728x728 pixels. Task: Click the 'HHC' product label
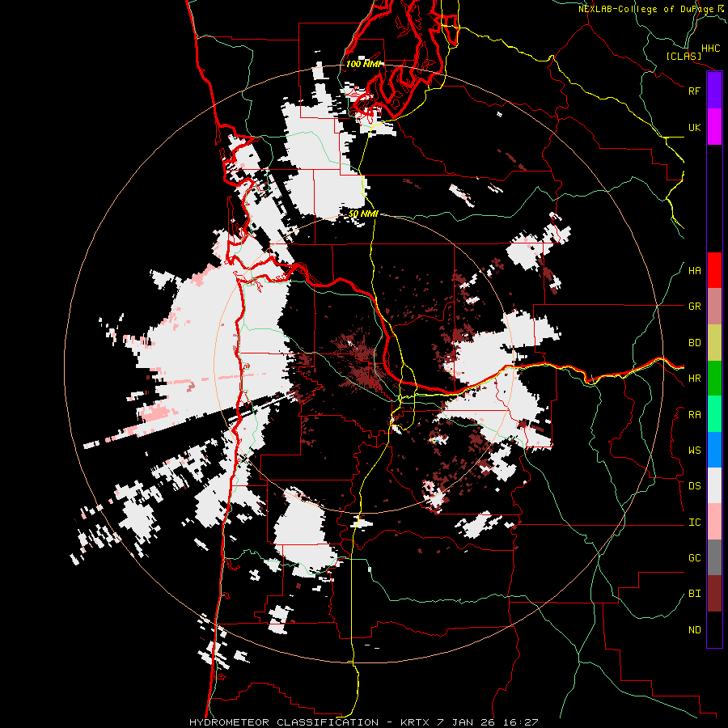pyautogui.click(x=710, y=49)
